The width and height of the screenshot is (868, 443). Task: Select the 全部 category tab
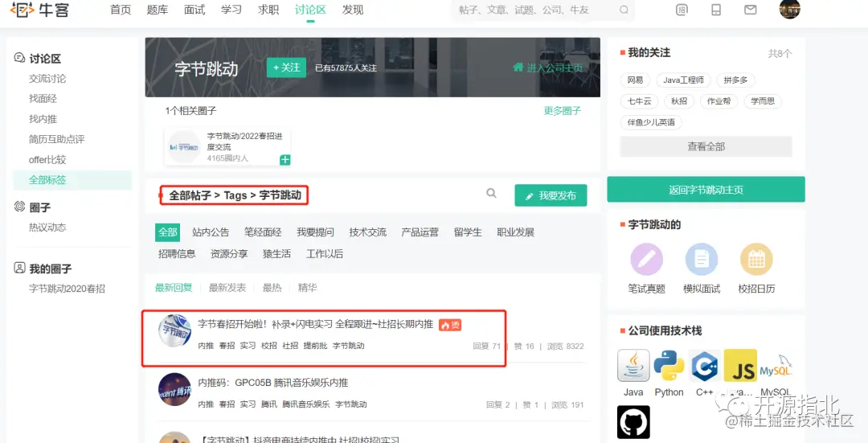point(168,232)
